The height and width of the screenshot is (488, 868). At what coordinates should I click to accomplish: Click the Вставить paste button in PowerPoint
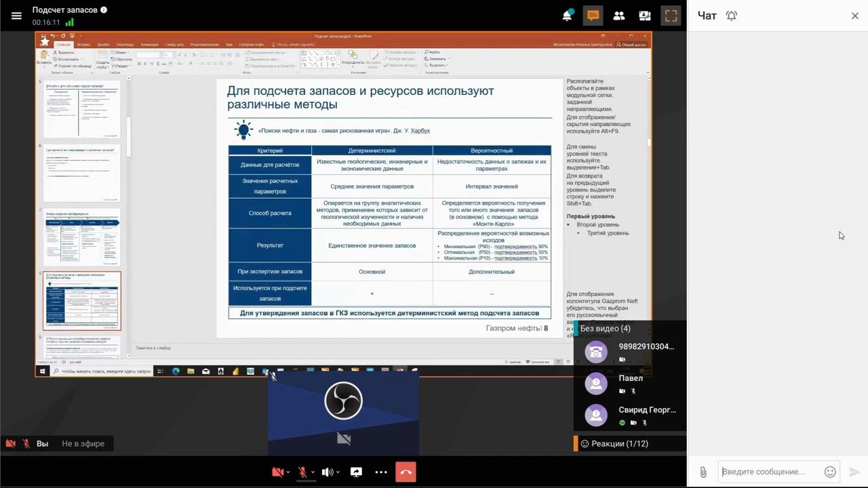43,58
